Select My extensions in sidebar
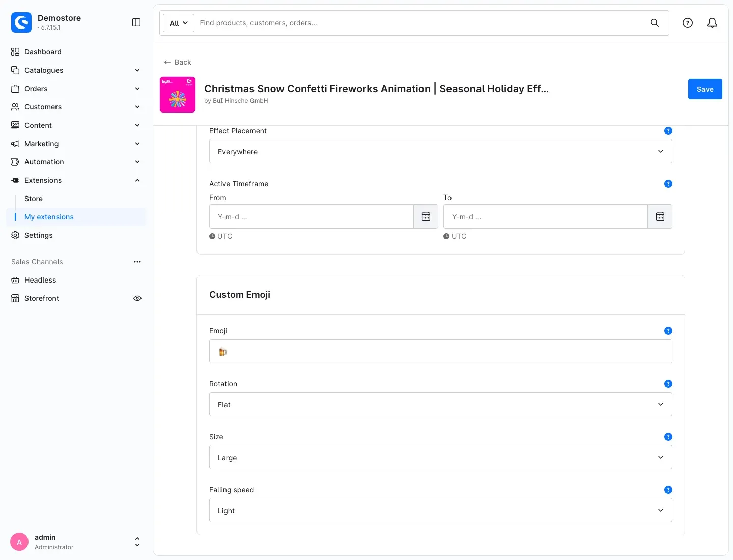Image resolution: width=733 pixels, height=560 pixels. point(76,217)
